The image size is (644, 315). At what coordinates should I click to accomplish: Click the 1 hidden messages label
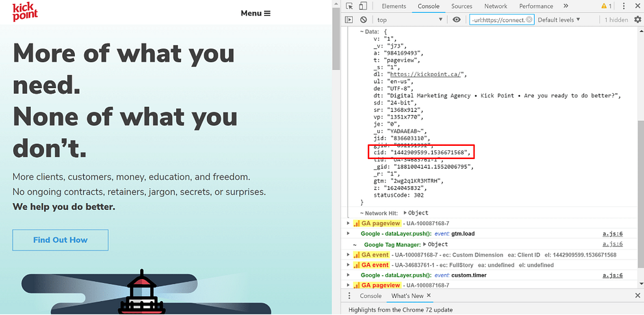(616, 19)
